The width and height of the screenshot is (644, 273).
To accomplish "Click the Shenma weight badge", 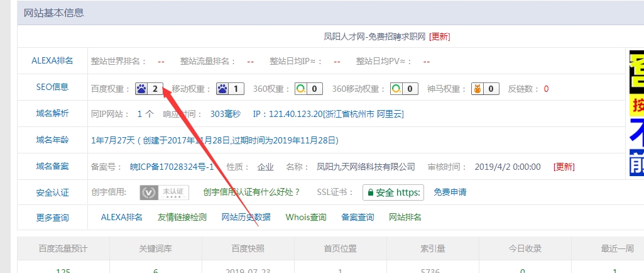I will 486,89.
